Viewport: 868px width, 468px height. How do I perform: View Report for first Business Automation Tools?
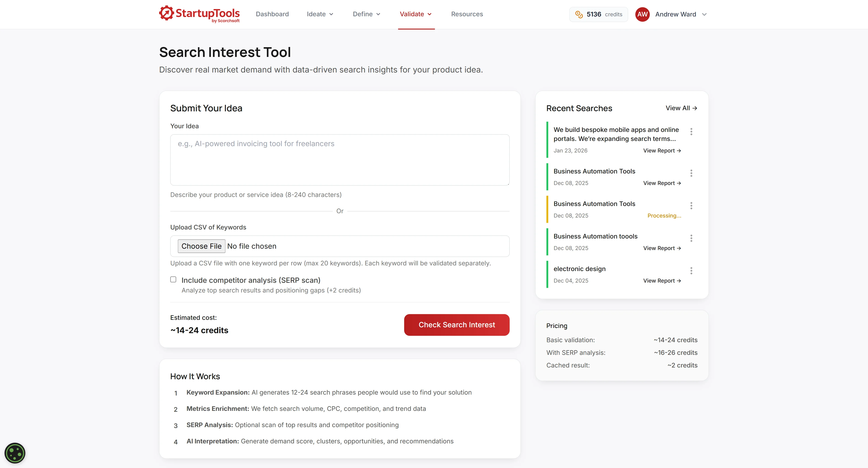[x=662, y=183]
